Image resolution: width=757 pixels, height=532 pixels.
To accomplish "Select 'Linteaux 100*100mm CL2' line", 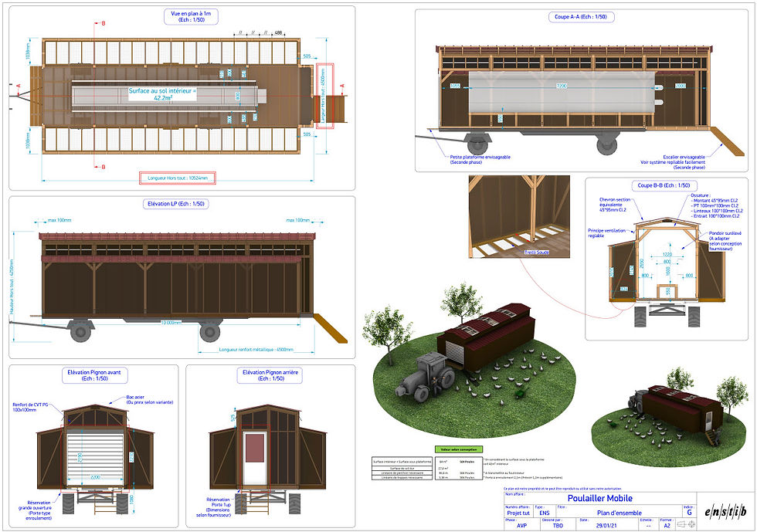I will coord(718,211).
